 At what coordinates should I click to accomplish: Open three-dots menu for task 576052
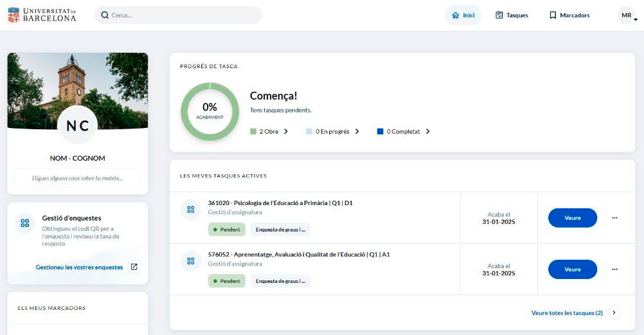pyautogui.click(x=614, y=269)
